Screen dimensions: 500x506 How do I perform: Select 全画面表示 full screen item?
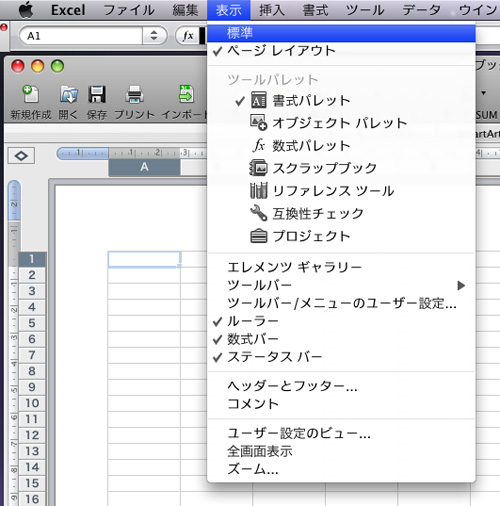pos(341,451)
